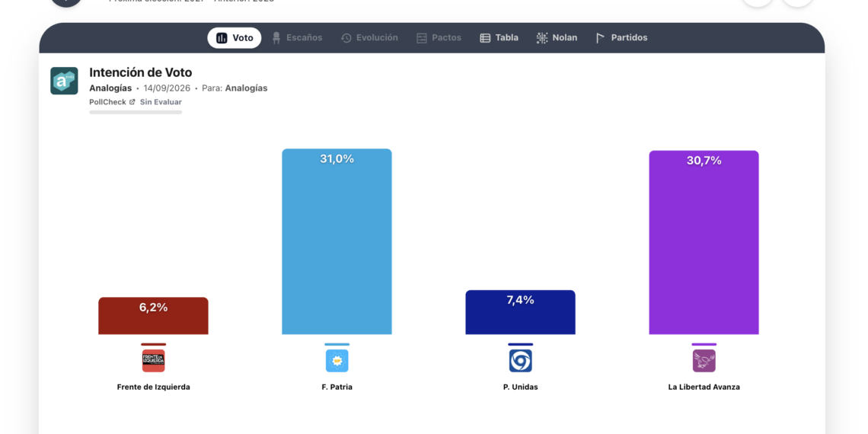
Task: Click the purple La Libertad Avanza color marker
Action: (x=704, y=344)
